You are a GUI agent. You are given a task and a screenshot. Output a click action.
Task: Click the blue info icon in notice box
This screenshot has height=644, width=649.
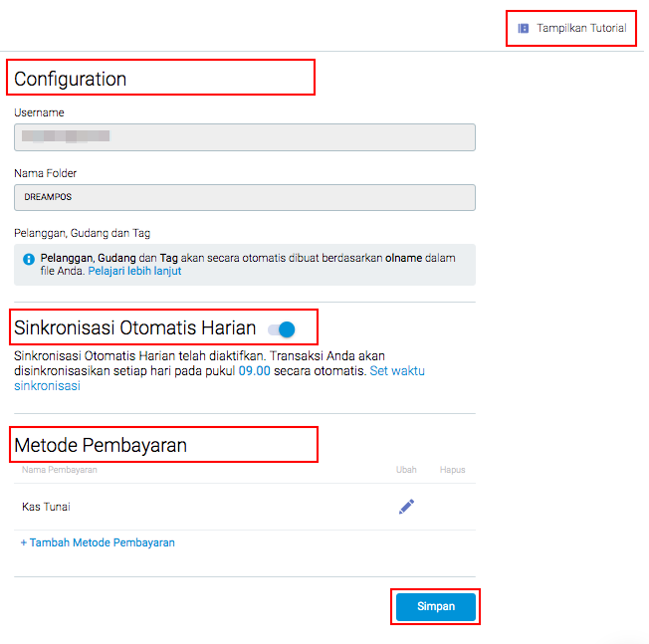coord(29,259)
